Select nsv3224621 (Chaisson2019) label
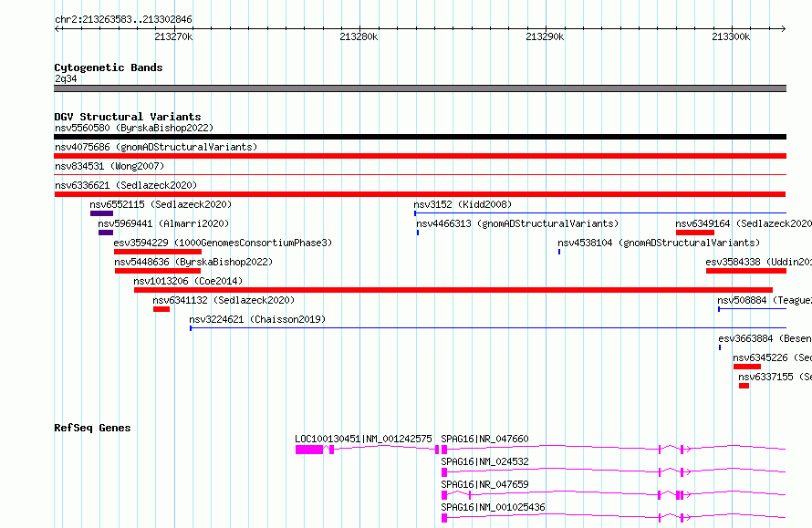 pos(257,319)
